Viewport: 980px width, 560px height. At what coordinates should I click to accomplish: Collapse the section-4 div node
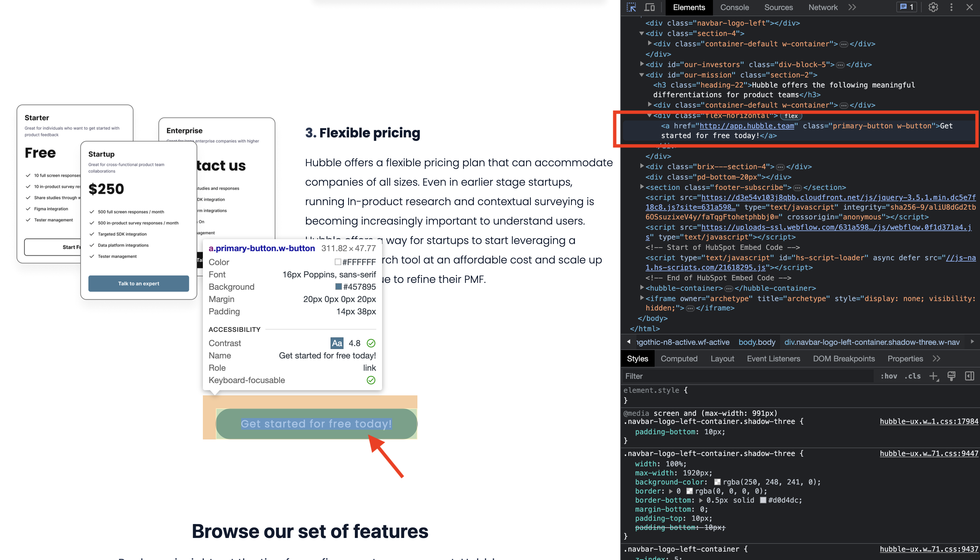tap(641, 33)
